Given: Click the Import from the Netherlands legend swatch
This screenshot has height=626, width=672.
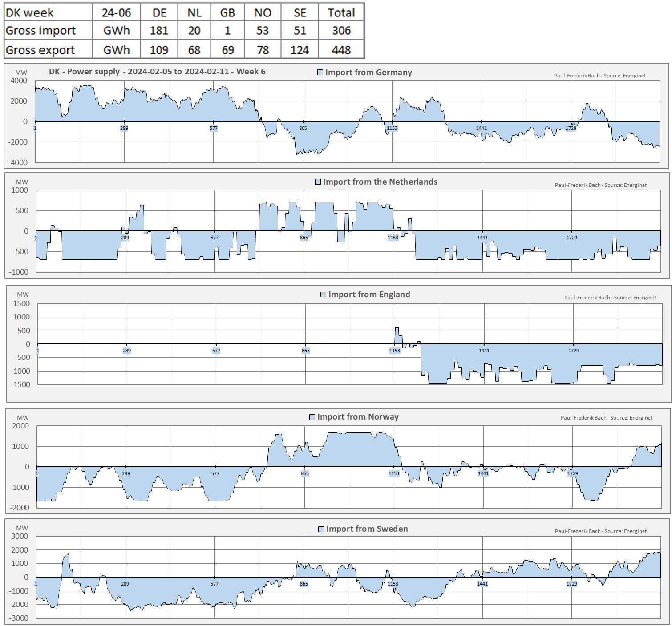Looking at the screenshot, I should point(318,182).
